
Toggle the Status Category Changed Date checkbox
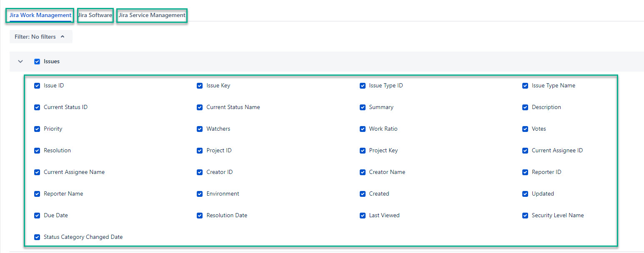click(37, 237)
